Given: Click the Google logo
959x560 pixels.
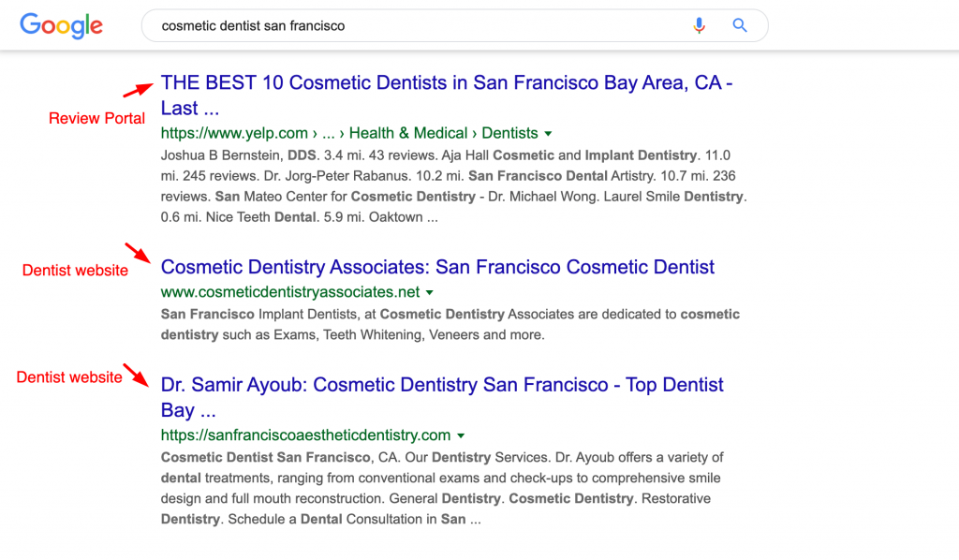Looking at the screenshot, I should pyautogui.click(x=61, y=25).
